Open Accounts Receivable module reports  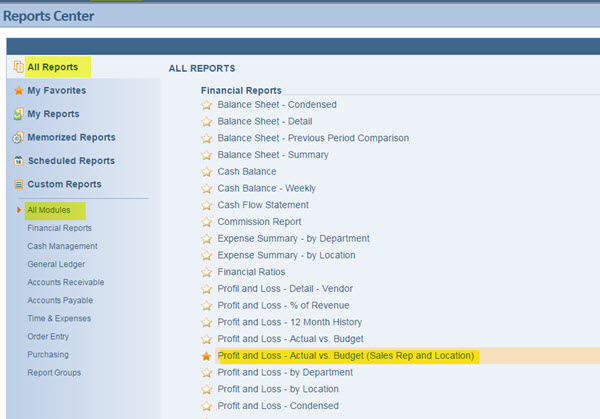click(64, 282)
